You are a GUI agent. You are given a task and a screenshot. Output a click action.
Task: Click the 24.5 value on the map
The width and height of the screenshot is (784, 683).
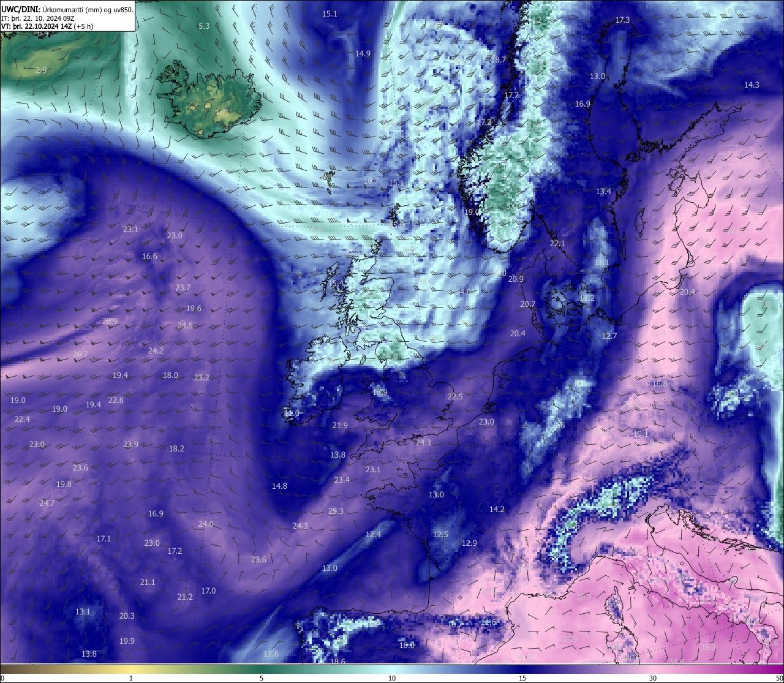coord(185,326)
